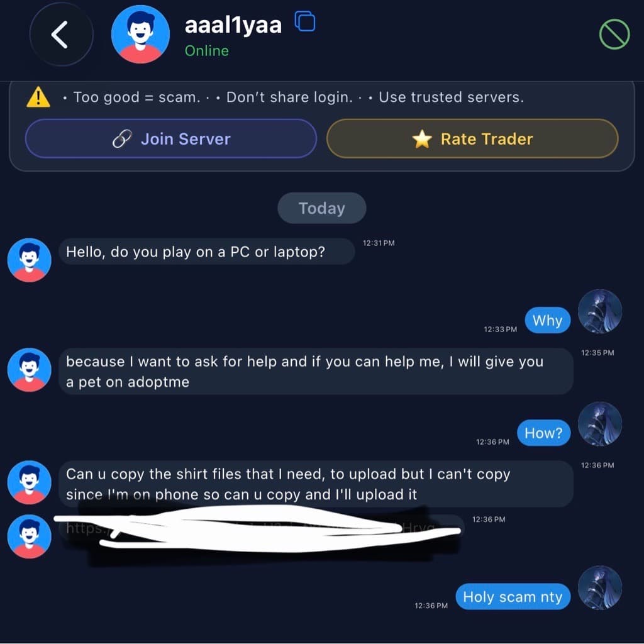Tap sender avatar beside the PC or laptop message
This screenshot has height=644, width=644.
(x=30, y=260)
